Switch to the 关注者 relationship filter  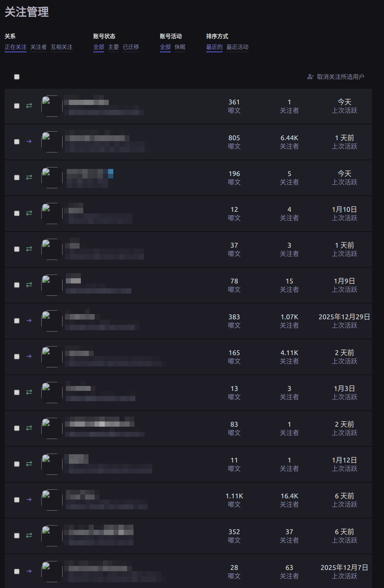tap(39, 47)
